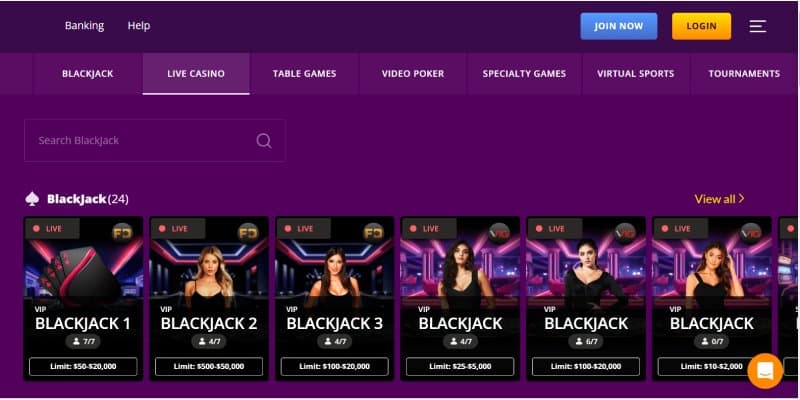The image size is (800, 400).
Task: Select the Video Poker tab
Action: (413, 74)
